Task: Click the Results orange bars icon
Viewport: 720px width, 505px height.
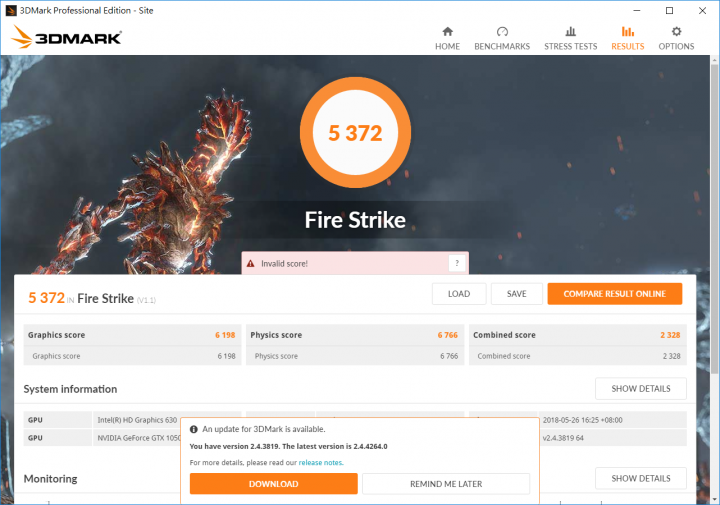Action: tap(628, 31)
